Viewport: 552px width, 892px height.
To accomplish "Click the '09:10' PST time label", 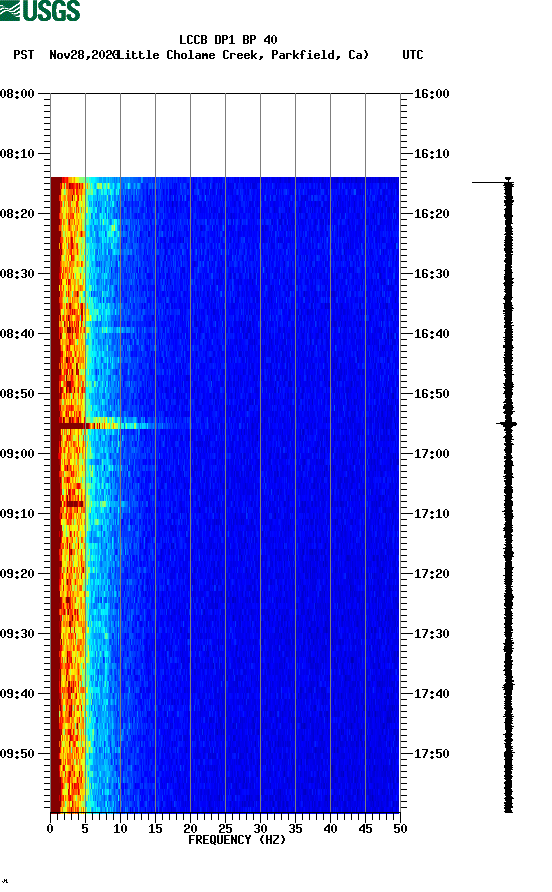I will [x=17, y=514].
